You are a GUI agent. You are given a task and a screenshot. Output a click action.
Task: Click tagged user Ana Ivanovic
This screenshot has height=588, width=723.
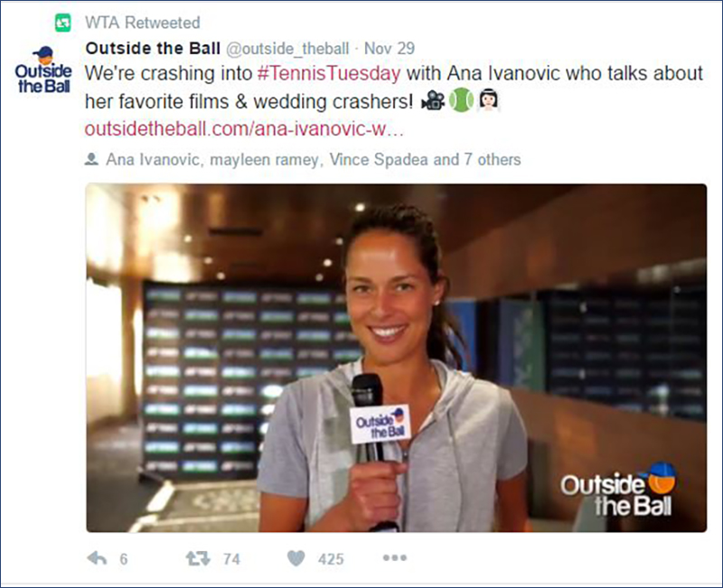[153, 160]
